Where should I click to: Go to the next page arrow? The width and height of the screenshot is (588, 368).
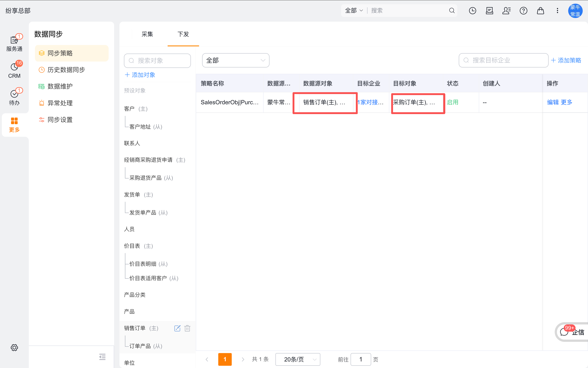pyautogui.click(x=243, y=359)
